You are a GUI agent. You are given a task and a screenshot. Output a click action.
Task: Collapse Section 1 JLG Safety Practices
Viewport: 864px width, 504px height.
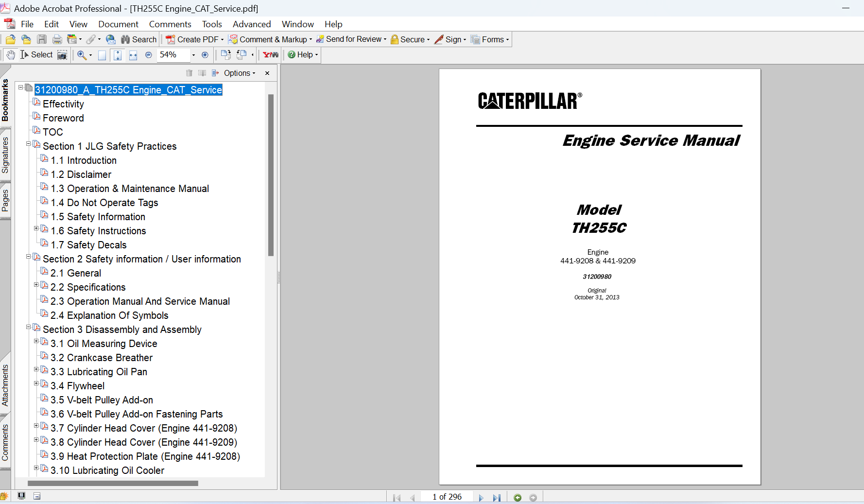[28, 144]
